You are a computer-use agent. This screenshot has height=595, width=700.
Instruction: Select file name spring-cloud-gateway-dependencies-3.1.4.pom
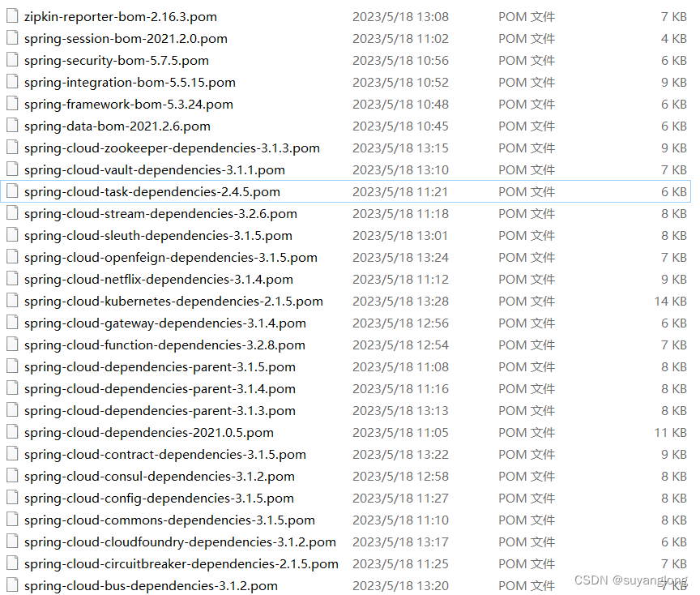165,323
